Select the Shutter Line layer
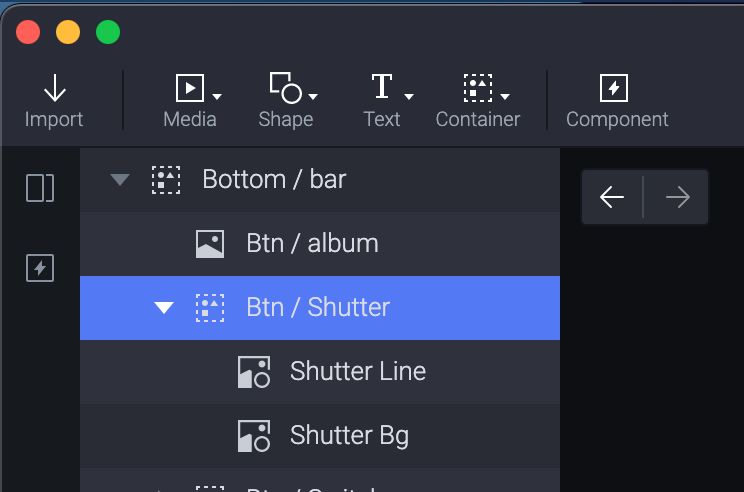This screenshot has height=492, width=744. coord(320,372)
